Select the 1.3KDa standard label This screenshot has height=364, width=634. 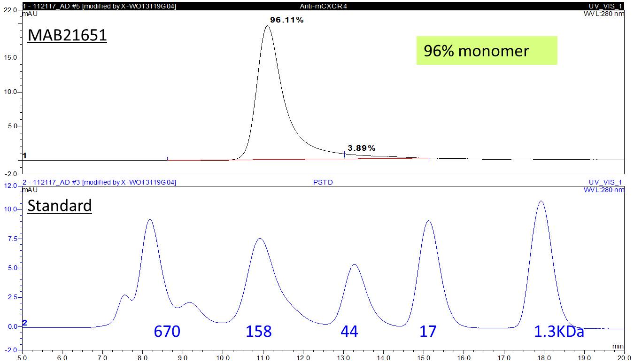point(559,332)
